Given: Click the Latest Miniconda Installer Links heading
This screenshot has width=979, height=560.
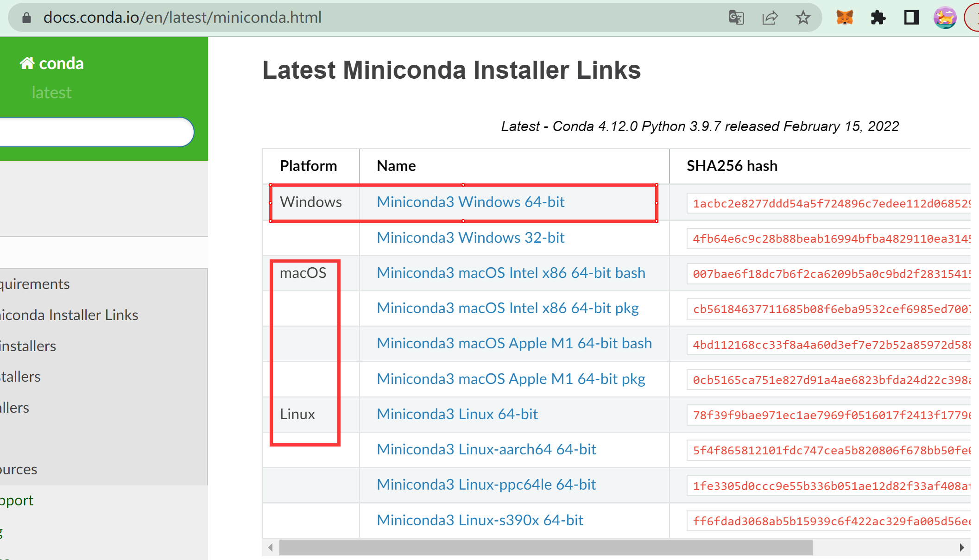Looking at the screenshot, I should click(452, 70).
